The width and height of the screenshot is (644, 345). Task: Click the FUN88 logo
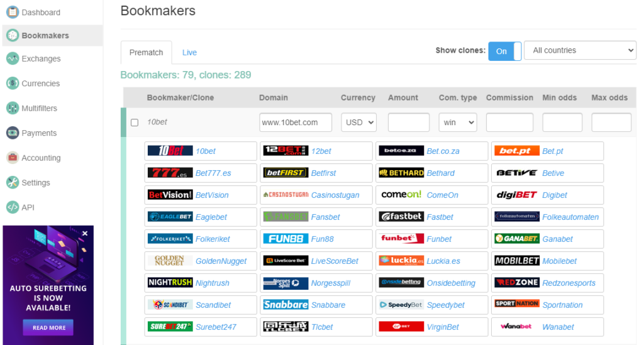[286, 239]
